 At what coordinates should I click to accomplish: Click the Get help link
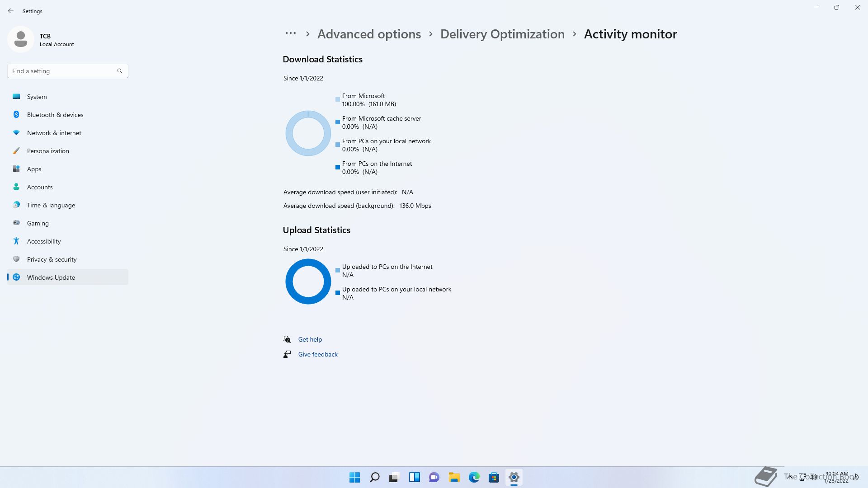tap(310, 339)
